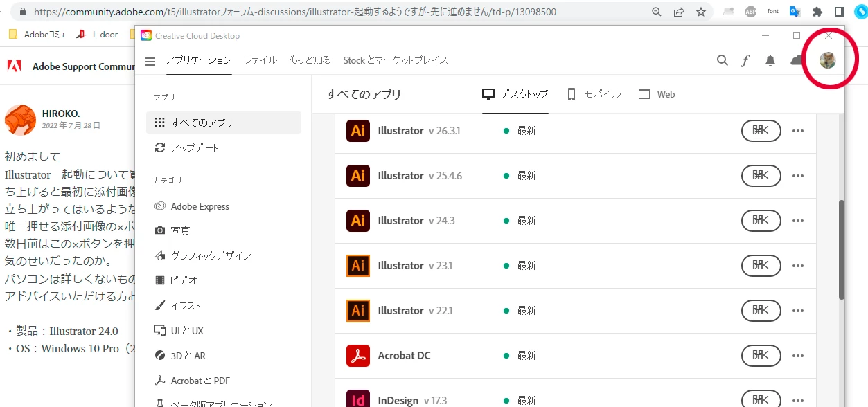This screenshot has width=868, height=407.
Task: Click the app list vertical scrollbar
Action: (x=842, y=250)
